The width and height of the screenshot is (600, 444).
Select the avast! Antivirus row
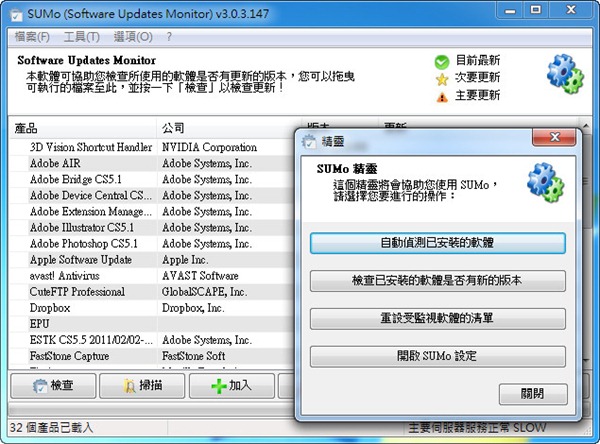[x=152, y=276]
